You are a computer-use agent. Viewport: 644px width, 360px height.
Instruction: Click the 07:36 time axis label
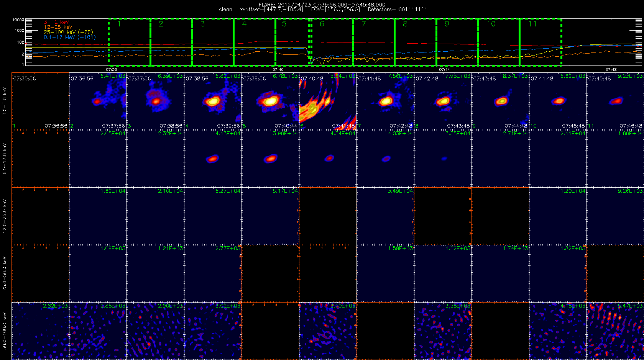click(x=111, y=69)
